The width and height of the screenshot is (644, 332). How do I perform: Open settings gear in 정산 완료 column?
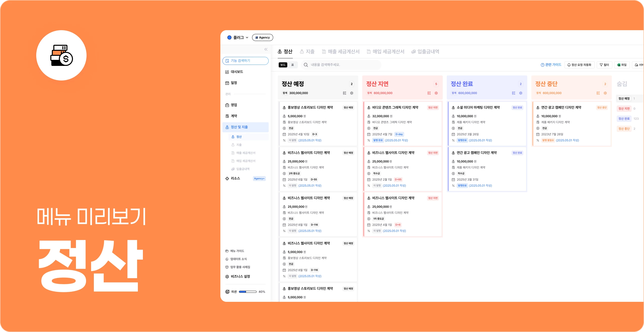[521, 93]
